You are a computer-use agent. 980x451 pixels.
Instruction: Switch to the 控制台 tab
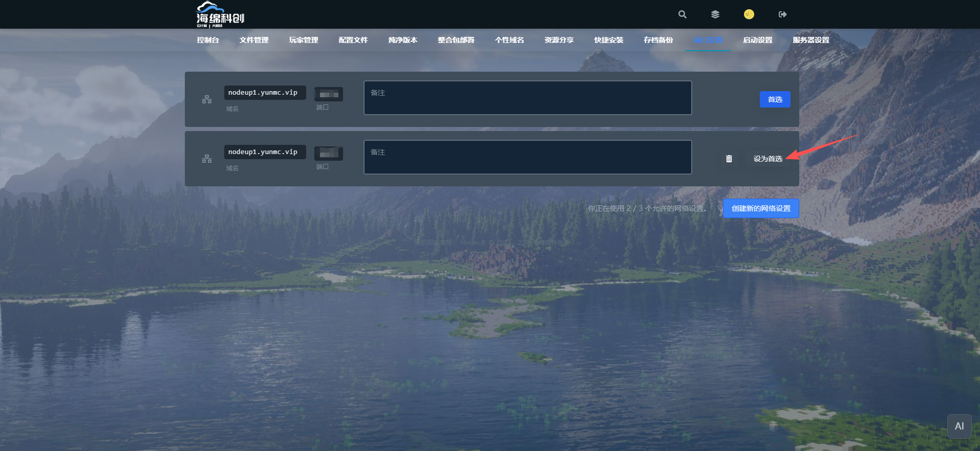[x=208, y=40]
